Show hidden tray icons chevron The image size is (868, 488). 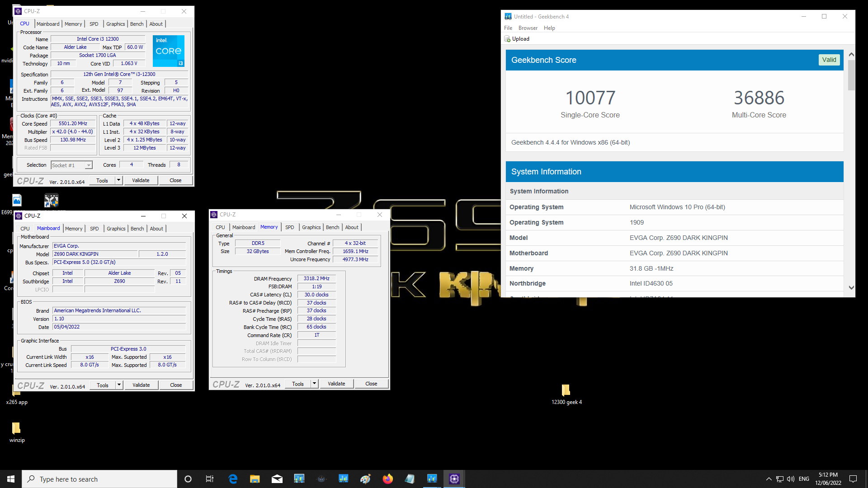pos(769,479)
